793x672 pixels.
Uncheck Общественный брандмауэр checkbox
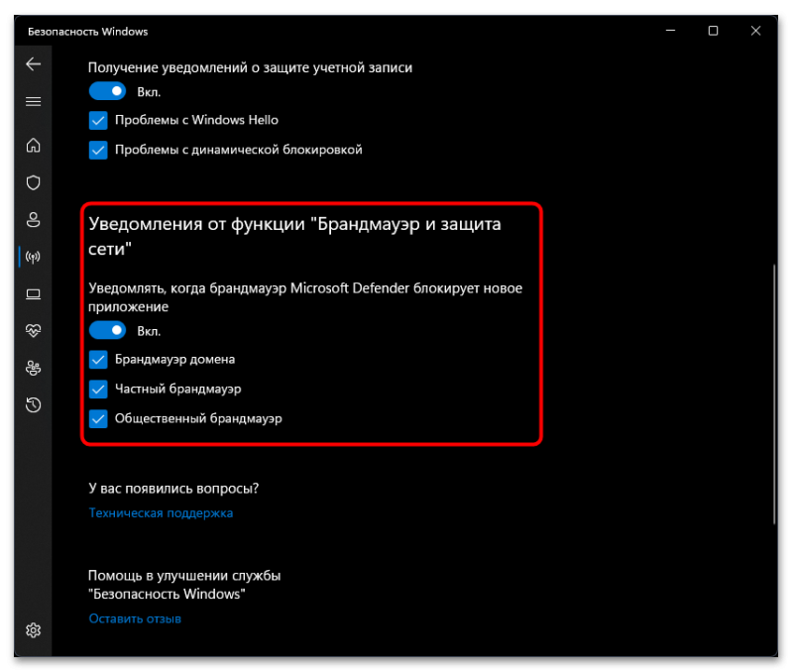coord(98,418)
